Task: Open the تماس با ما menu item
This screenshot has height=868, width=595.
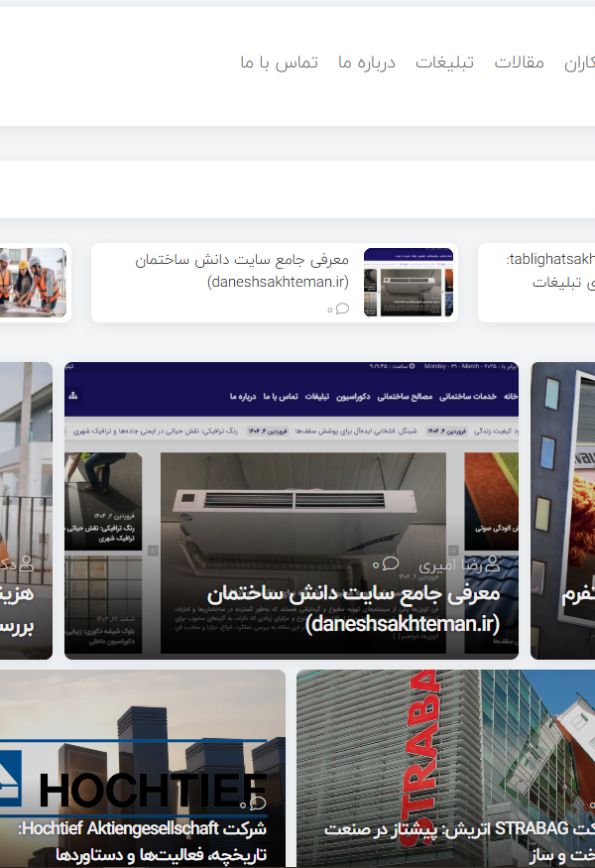Action: coord(279,62)
